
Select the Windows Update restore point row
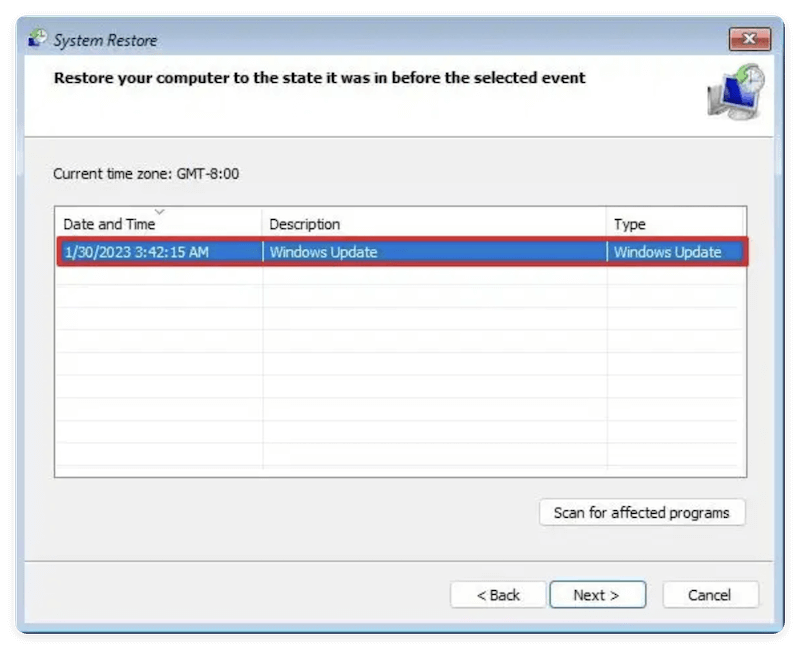coord(400,252)
